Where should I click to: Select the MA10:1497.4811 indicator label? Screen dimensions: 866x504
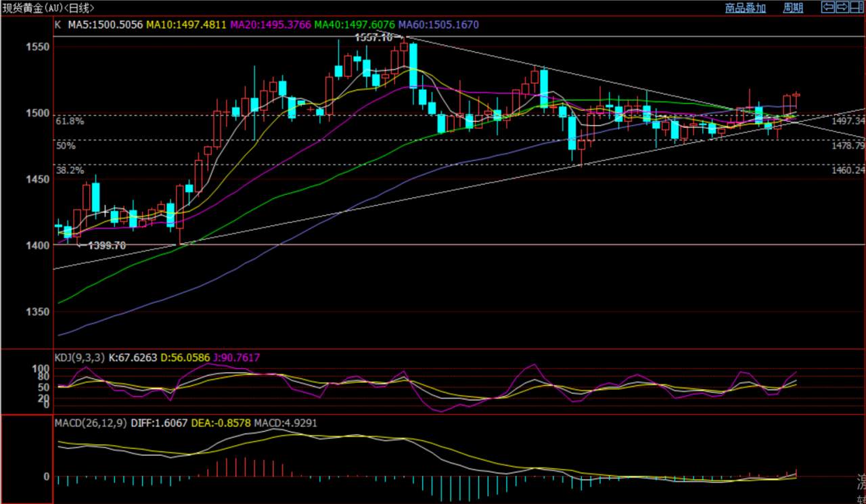tap(187, 24)
